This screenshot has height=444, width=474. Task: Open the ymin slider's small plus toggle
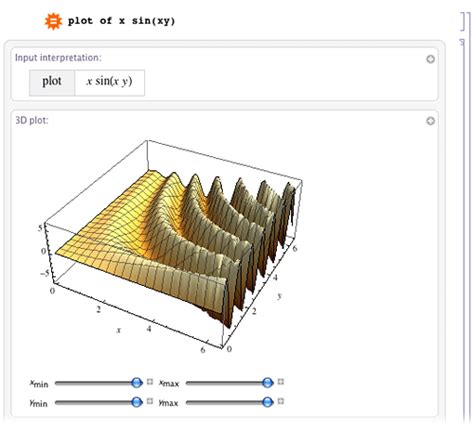click(x=150, y=401)
